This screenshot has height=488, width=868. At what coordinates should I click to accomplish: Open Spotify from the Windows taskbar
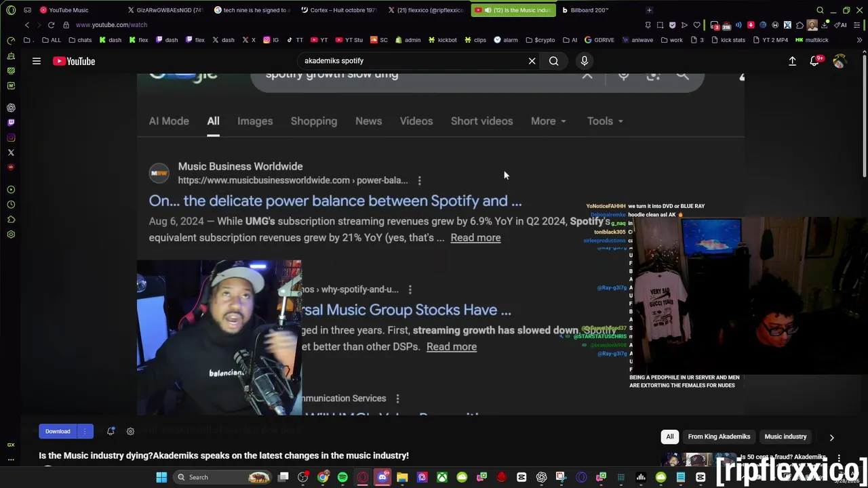(x=342, y=477)
